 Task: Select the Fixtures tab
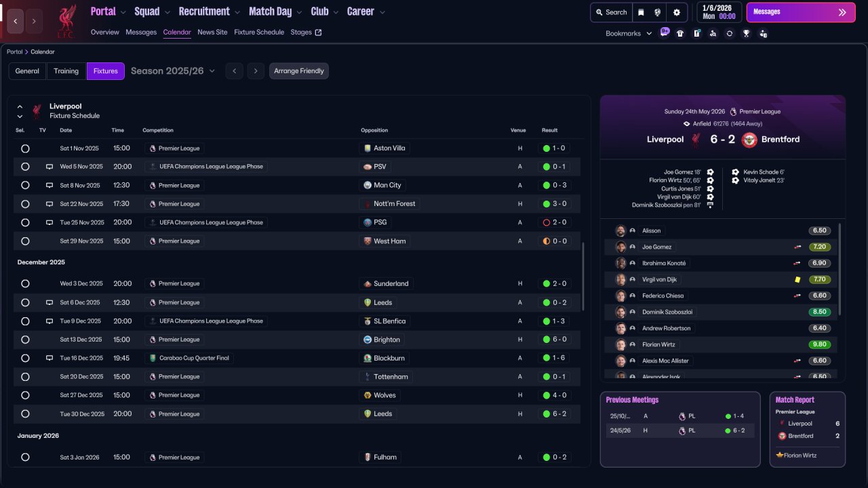tap(106, 71)
